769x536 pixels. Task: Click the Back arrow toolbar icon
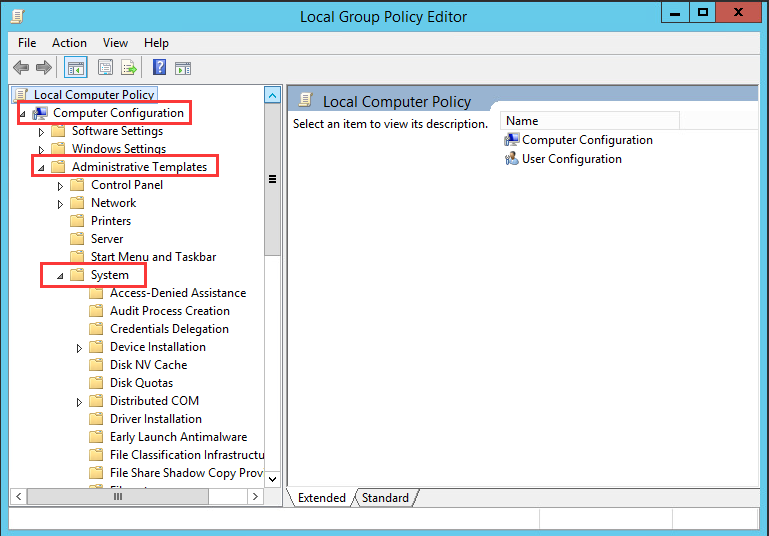21,67
